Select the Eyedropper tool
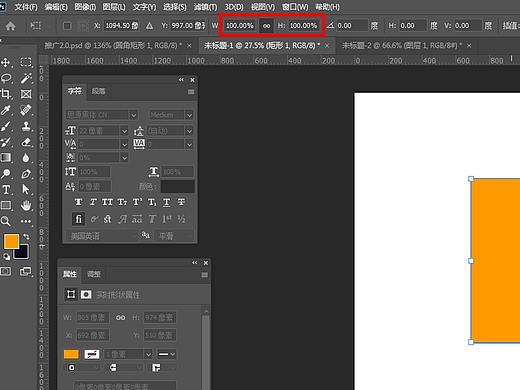520x390 pixels. tap(6, 110)
